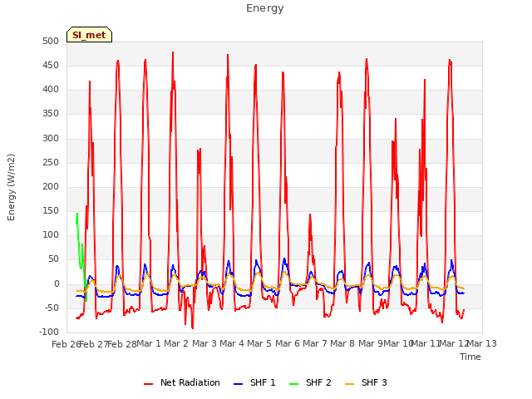Click the Energy chart title
Screen dimensions: 532x399
tap(265, 8)
